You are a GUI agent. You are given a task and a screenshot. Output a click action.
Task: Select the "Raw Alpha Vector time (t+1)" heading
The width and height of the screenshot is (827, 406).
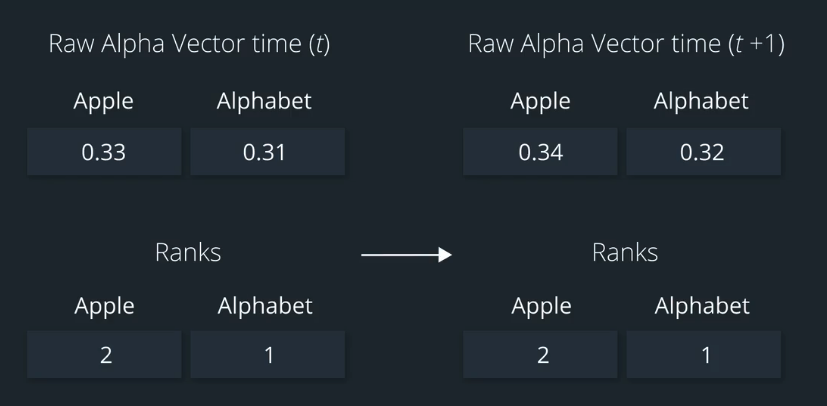tap(625, 45)
